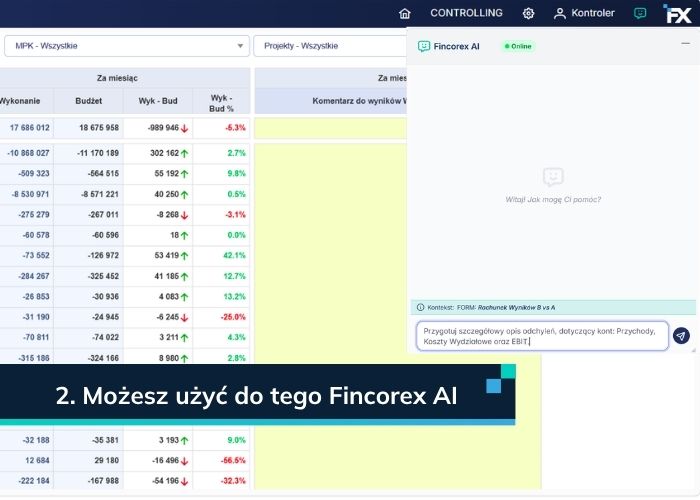700x500 pixels.
Task: Select the variance cell 8 980
Action: click(158, 358)
